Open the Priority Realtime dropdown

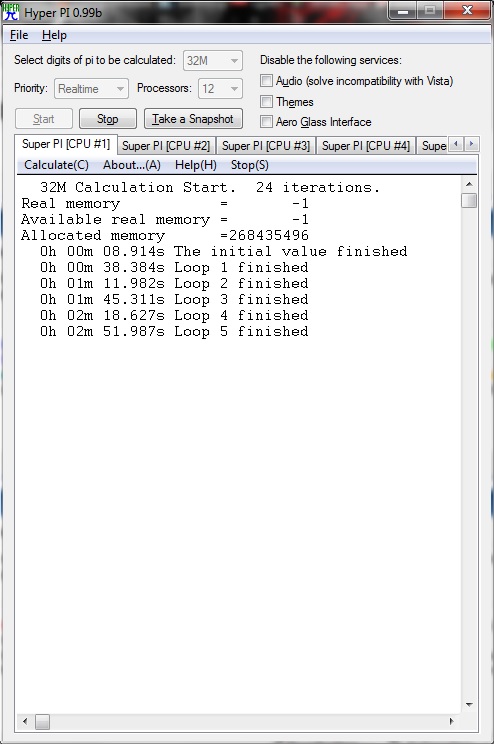(91, 89)
